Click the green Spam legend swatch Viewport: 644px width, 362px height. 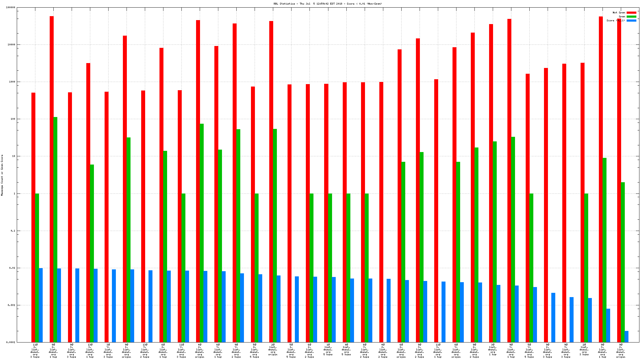(631, 17)
